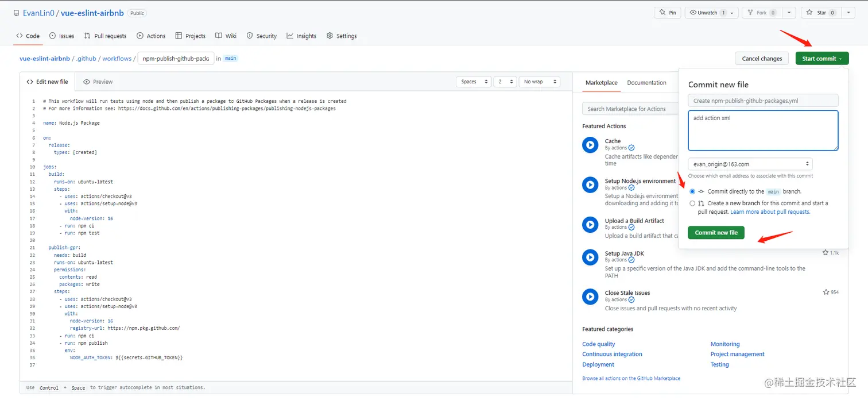Click the Cache action title
This screenshot has width=868, height=400.
point(613,141)
